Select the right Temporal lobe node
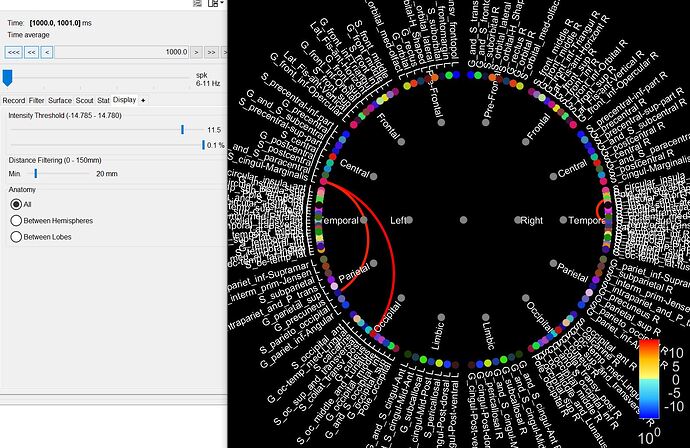This screenshot has height=448, width=690. click(x=563, y=220)
